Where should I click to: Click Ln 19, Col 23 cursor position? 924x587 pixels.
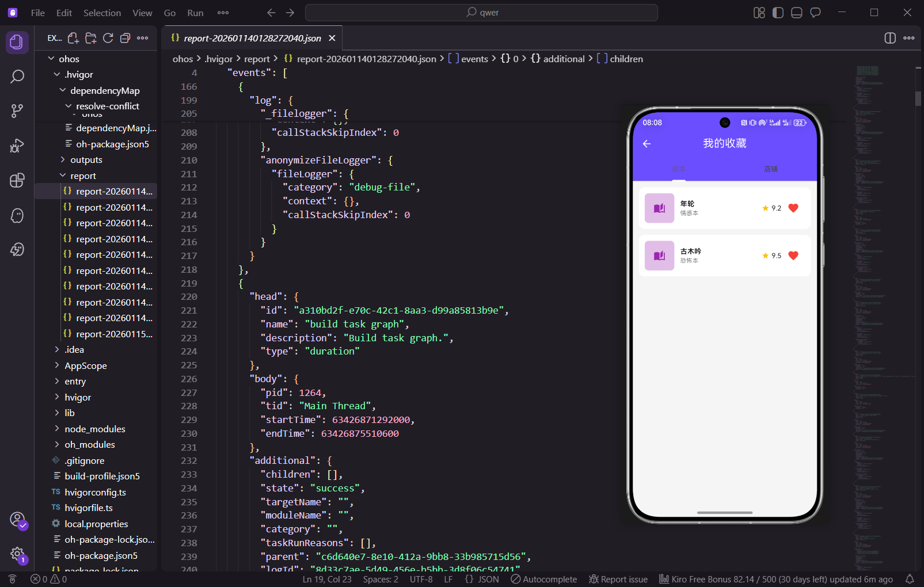click(327, 579)
